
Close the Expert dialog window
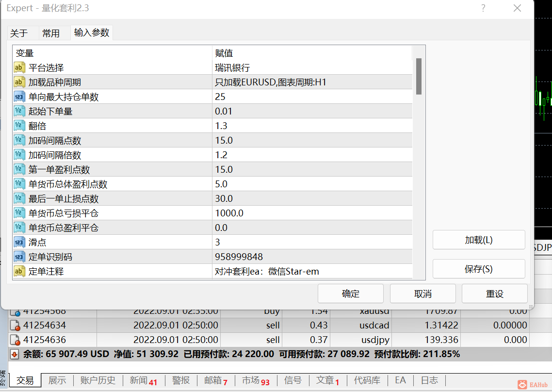point(517,8)
